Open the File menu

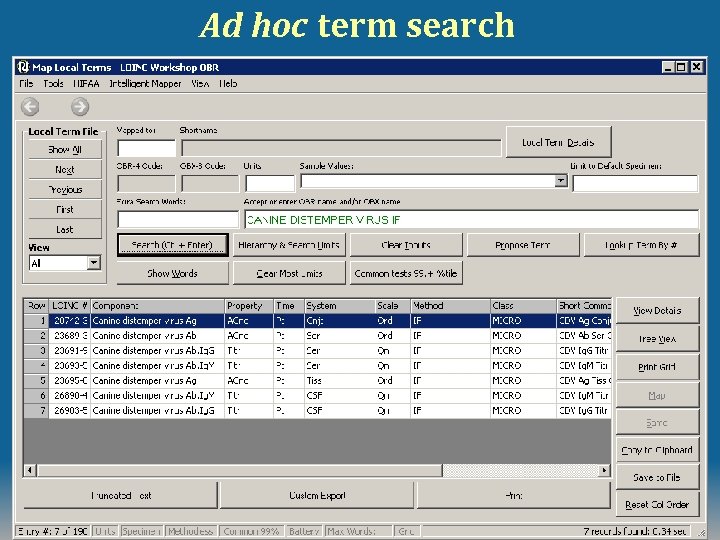click(x=26, y=84)
